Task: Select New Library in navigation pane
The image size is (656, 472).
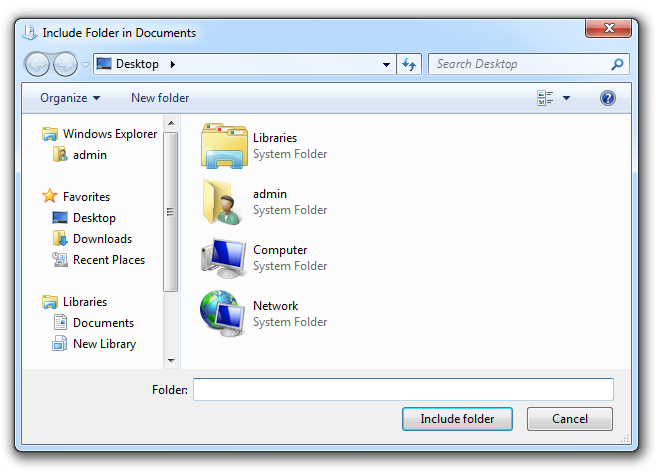Action: point(95,344)
